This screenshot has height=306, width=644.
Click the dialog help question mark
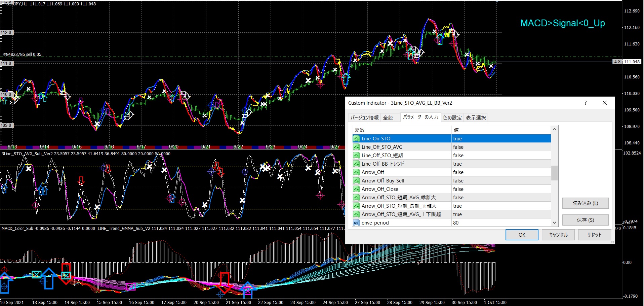pos(585,103)
